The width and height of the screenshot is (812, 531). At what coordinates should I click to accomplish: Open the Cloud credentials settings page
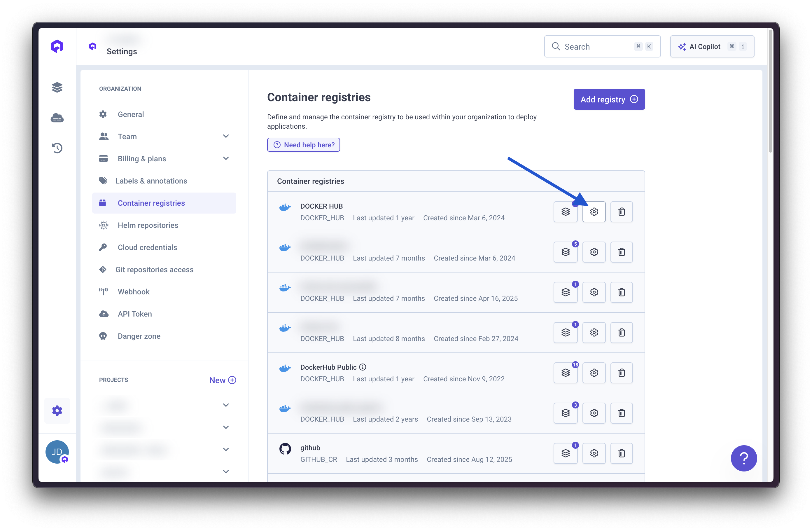pyautogui.click(x=147, y=247)
